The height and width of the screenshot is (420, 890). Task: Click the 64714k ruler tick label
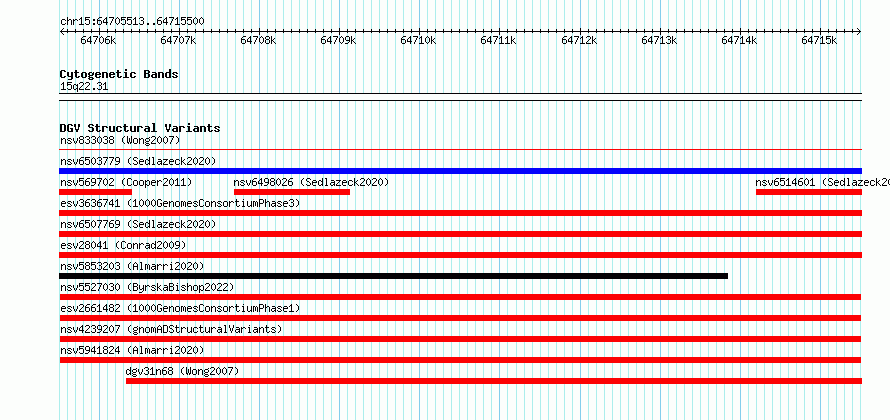click(740, 41)
